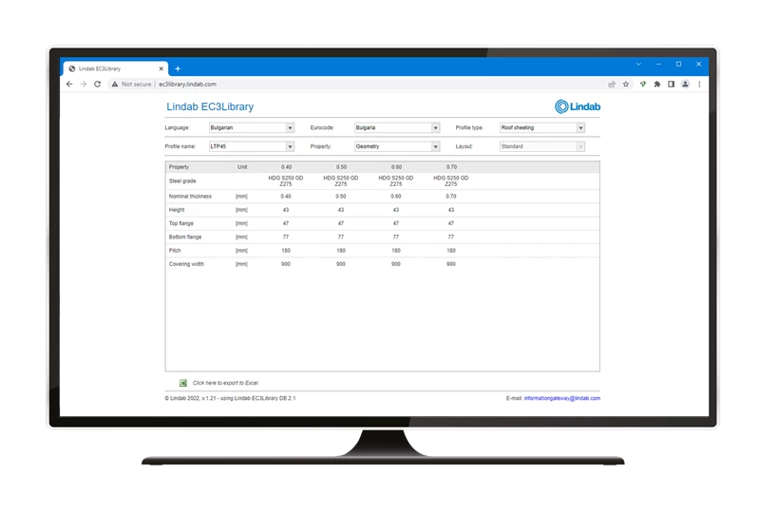Open the browser profile avatar icon

685,84
